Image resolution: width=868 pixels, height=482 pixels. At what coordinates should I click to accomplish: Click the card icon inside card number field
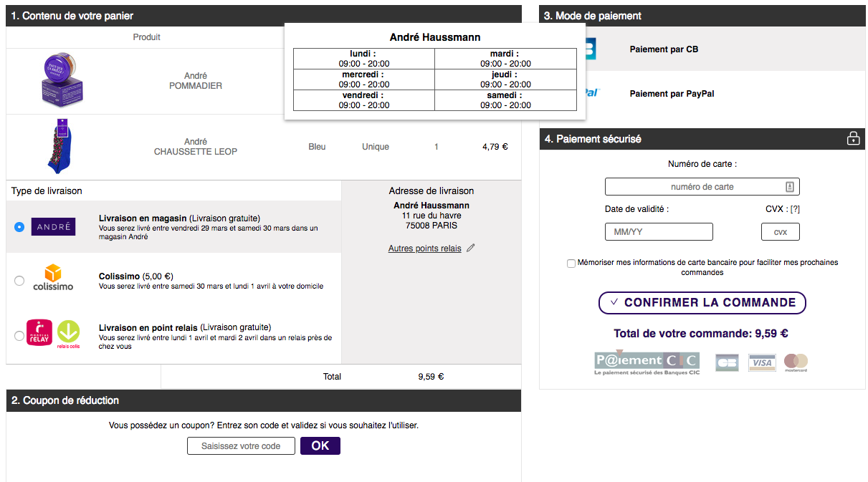(790, 187)
